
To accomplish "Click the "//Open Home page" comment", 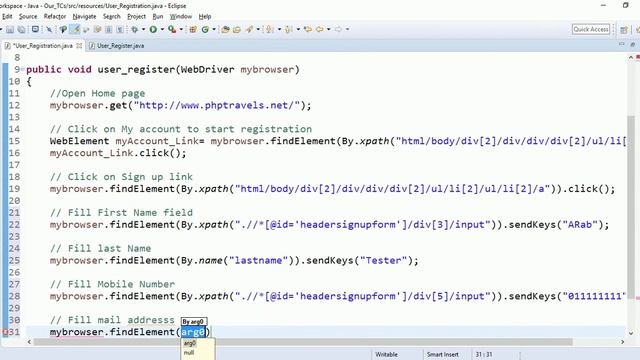I will [98, 93].
